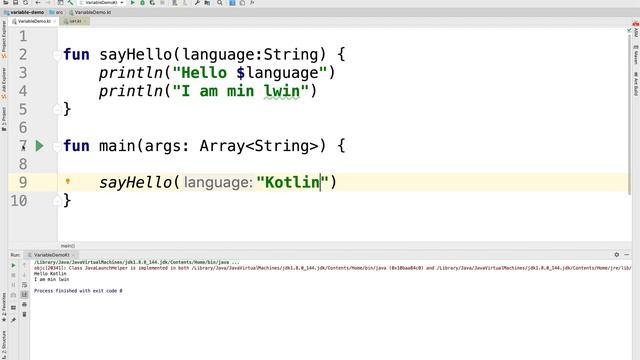Click the Run with Coverage icon
Screen dimensions: 640x360
[x=152, y=2]
